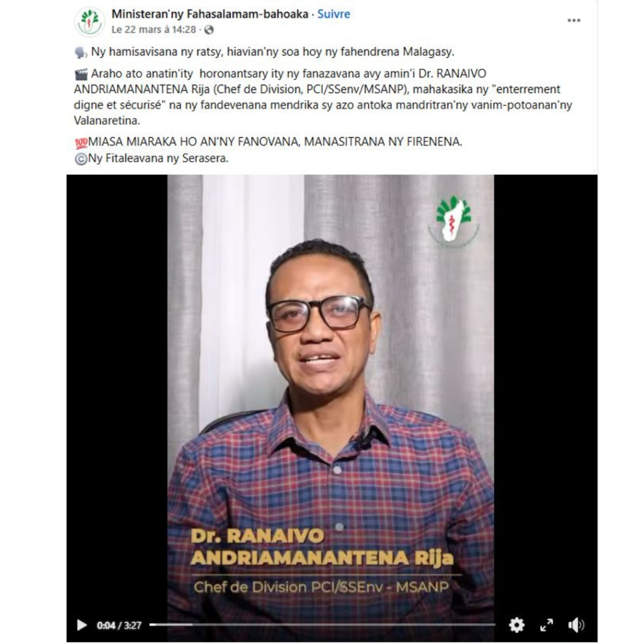This screenshot has height=644, width=644.
Task: Open video settings gear menu
Action: (x=516, y=625)
